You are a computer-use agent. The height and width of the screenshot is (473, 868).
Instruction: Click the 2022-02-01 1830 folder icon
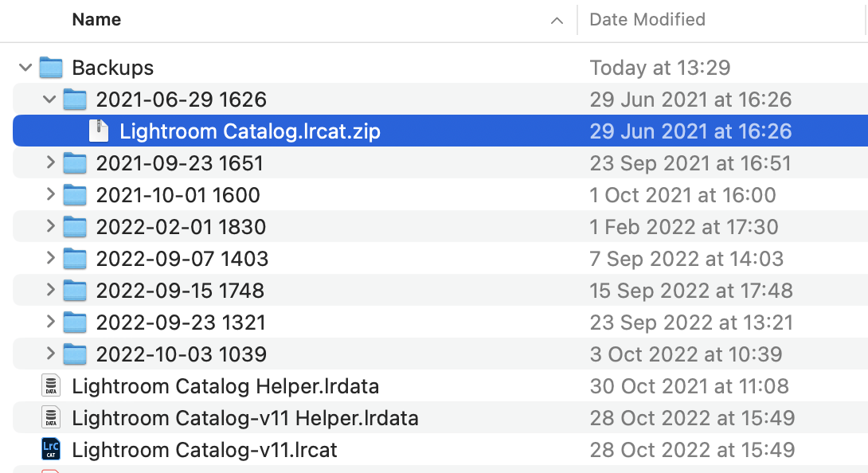coord(75,227)
